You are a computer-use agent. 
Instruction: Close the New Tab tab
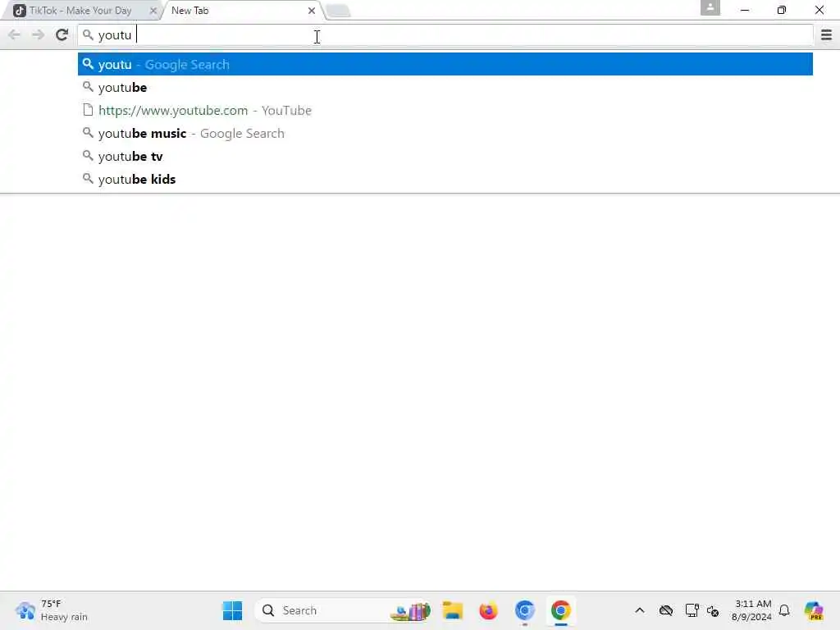coord(311,11)
